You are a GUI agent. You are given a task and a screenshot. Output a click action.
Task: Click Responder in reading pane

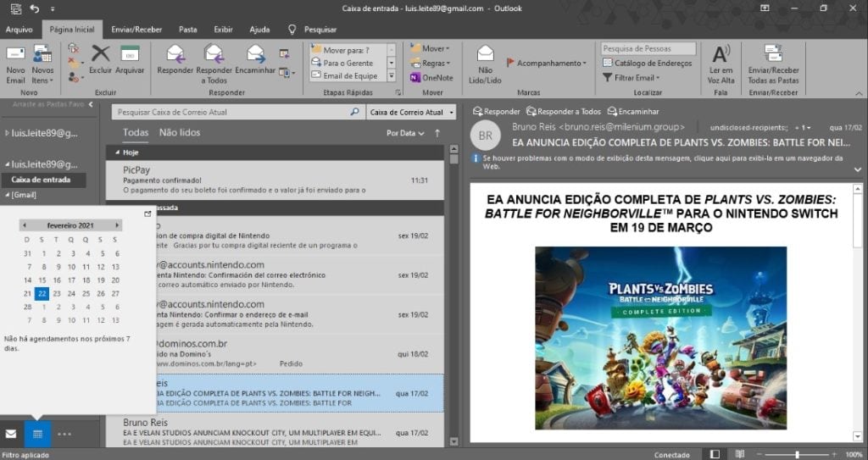point(497,111)
